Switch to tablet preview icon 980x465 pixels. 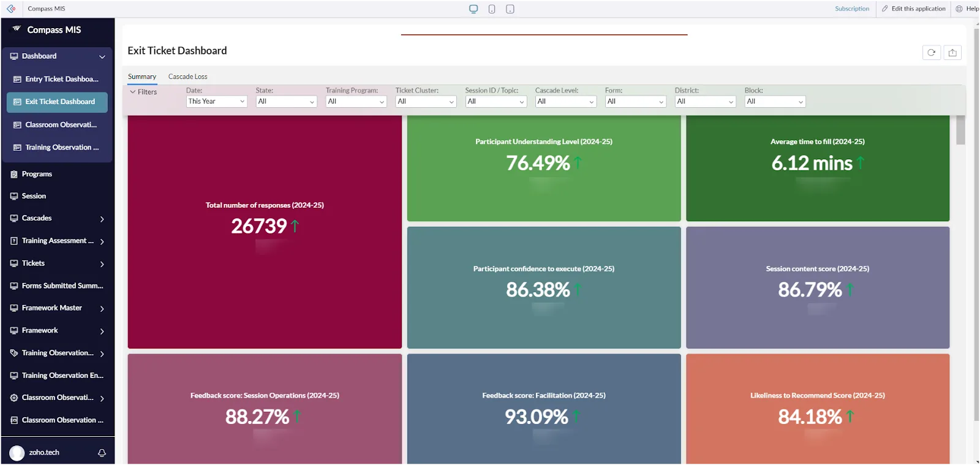point(510,9)
